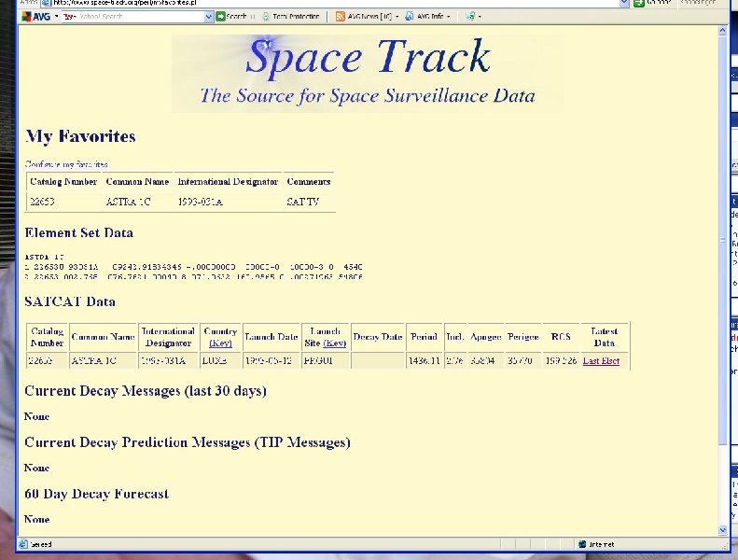Expand the Yahoo search box history dropdown

point(208,17)
